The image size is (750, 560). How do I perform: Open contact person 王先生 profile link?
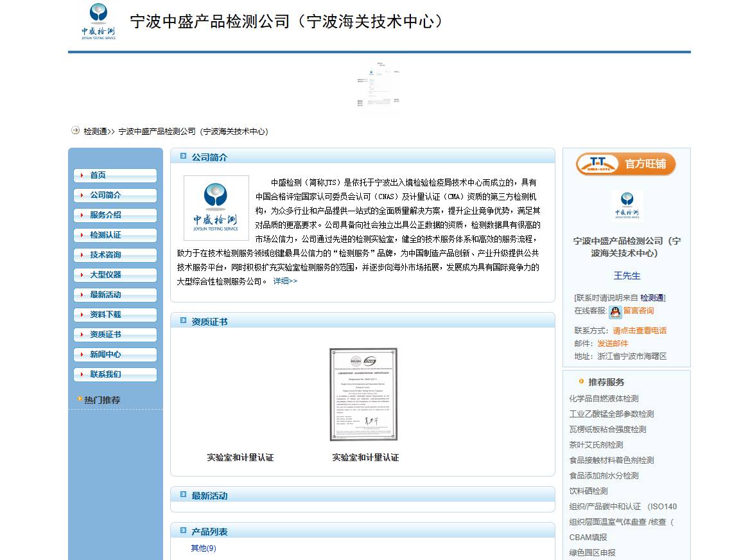click(x=627, y=275)
